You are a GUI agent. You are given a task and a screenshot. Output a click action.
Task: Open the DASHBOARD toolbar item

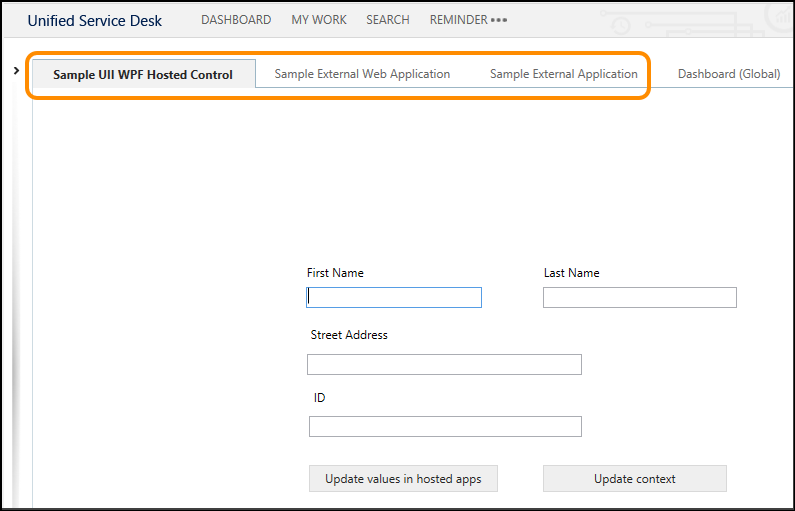236,20
